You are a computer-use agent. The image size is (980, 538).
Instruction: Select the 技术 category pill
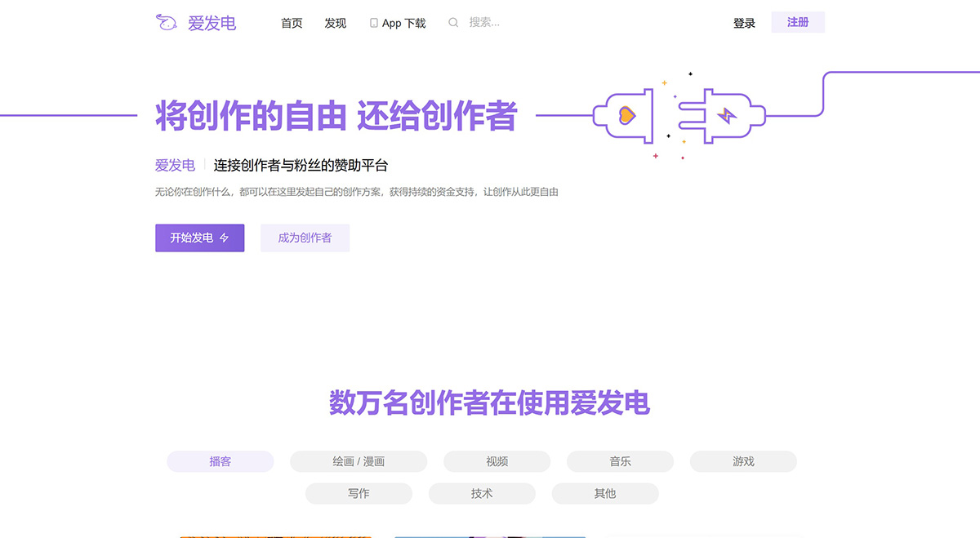[482, 493]
